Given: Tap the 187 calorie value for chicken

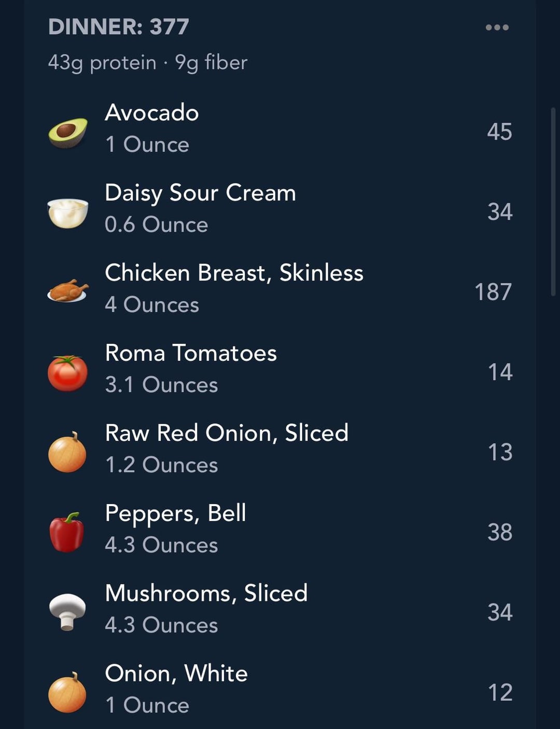Looking at the screenshot, I should pos(493,292).
